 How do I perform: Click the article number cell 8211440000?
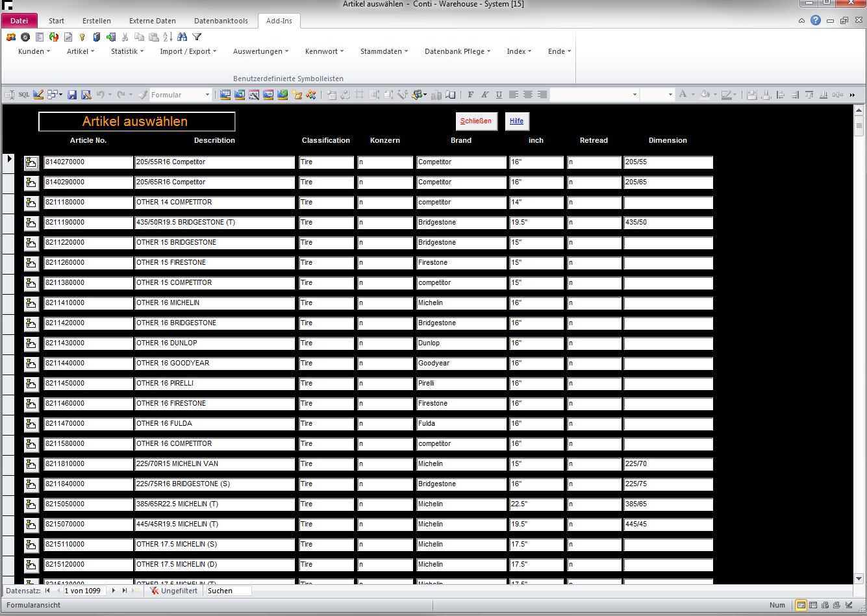coord(88,363)
